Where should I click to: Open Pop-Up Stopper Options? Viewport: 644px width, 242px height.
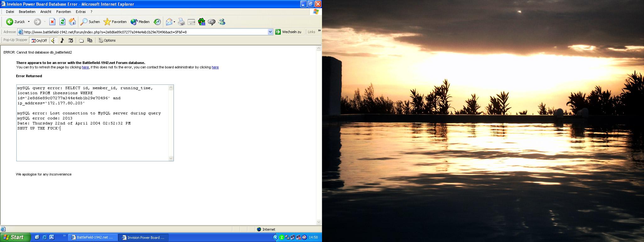click(x=107, y=40)
